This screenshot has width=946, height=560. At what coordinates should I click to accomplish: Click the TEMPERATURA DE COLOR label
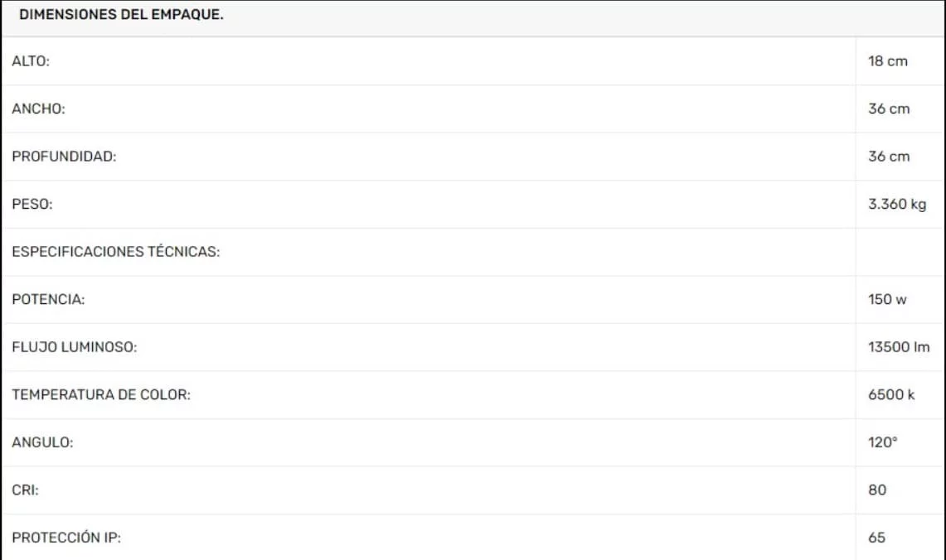pyautogui.click(x=101, y=394)
